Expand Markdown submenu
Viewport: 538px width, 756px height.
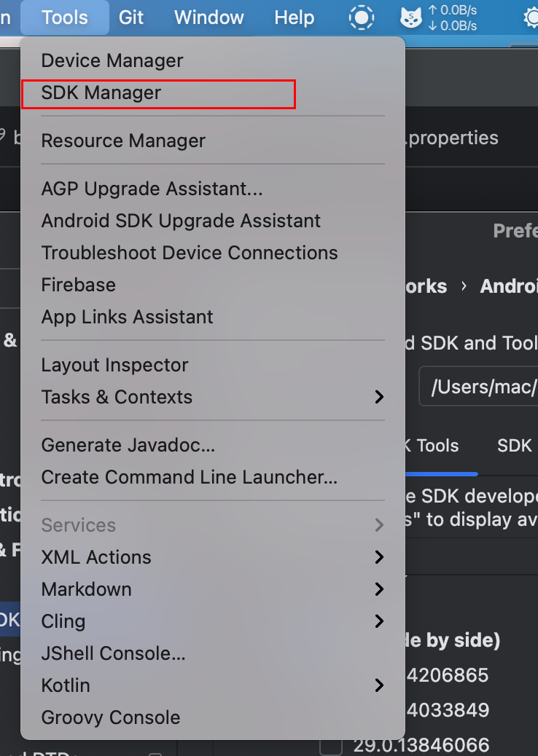[213, 590]
